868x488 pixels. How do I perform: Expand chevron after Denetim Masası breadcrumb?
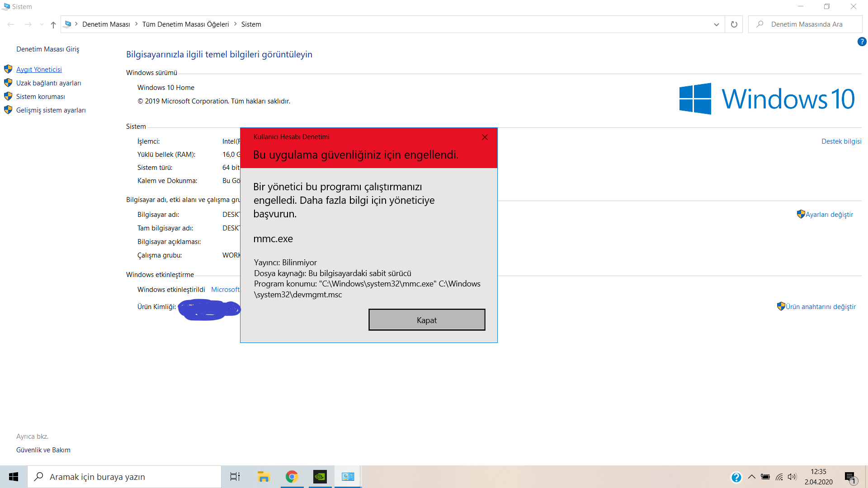click(x=136, y=24)
